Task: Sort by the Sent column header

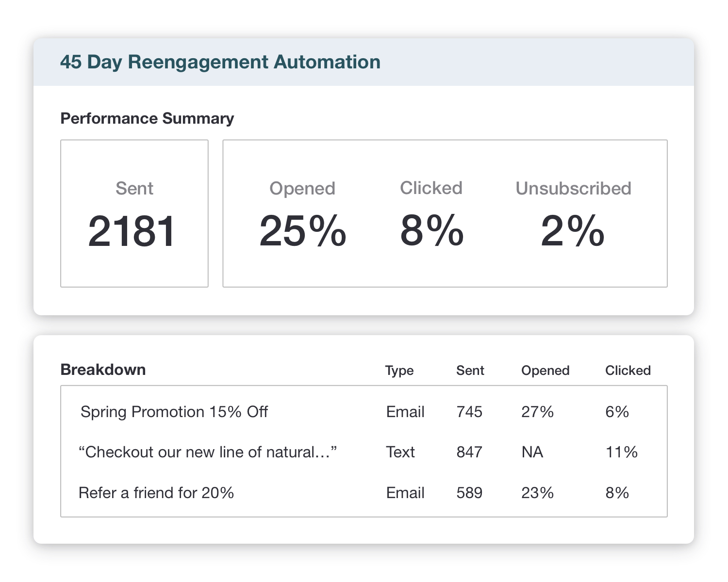Action: click(x=470, y=371)
